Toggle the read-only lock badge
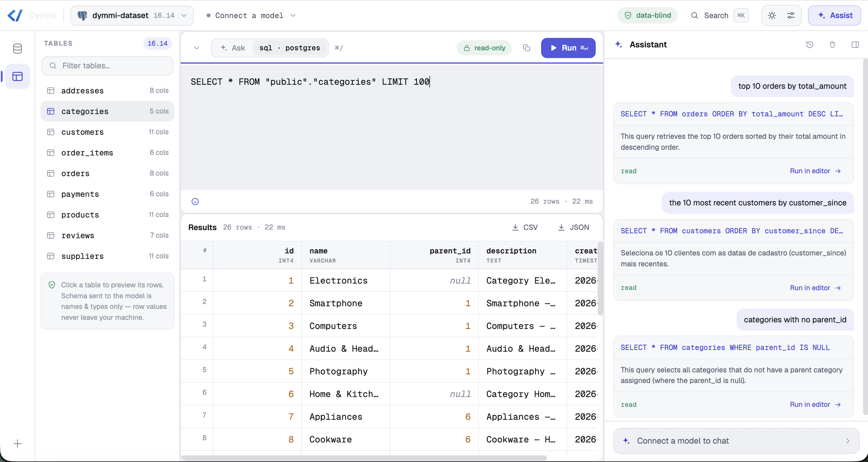Viewport: 868px width, 462px height. [484, 48]
